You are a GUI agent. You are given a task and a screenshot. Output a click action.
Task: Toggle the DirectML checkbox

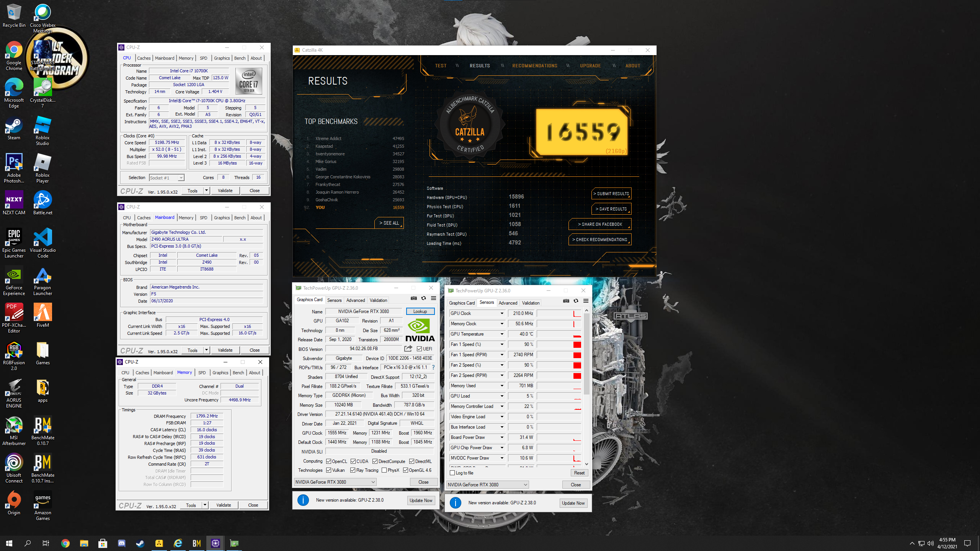412,461
